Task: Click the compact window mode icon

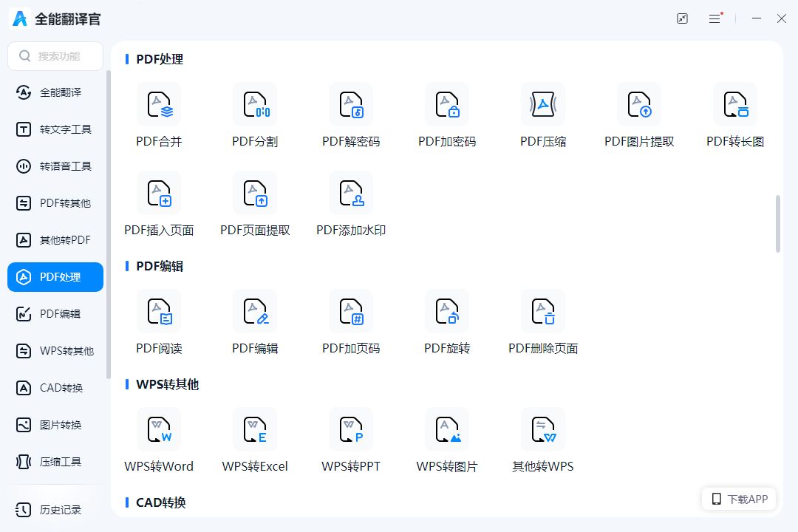Action: pos(683,18)
